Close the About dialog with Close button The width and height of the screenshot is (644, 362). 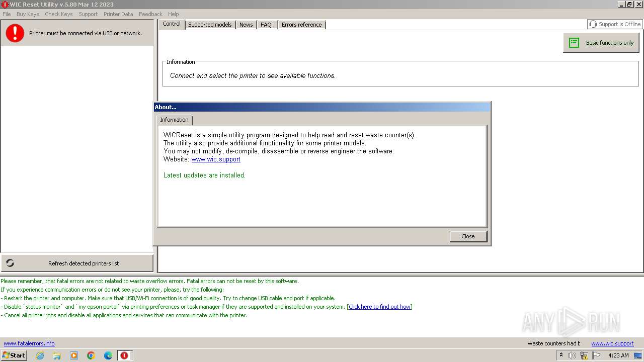[468, 236]
